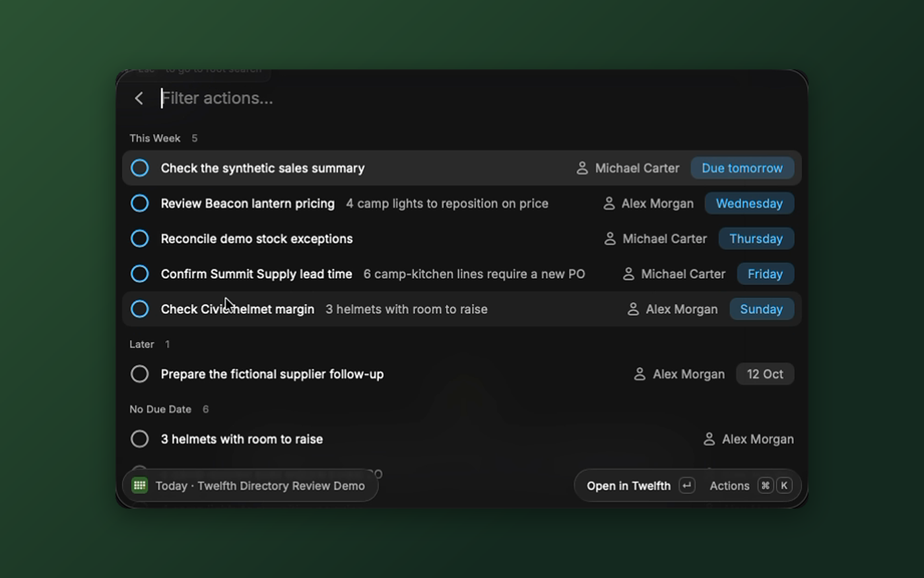Open the Actions menu
Viewport: 924px width, 578px height.
point(729,486)
